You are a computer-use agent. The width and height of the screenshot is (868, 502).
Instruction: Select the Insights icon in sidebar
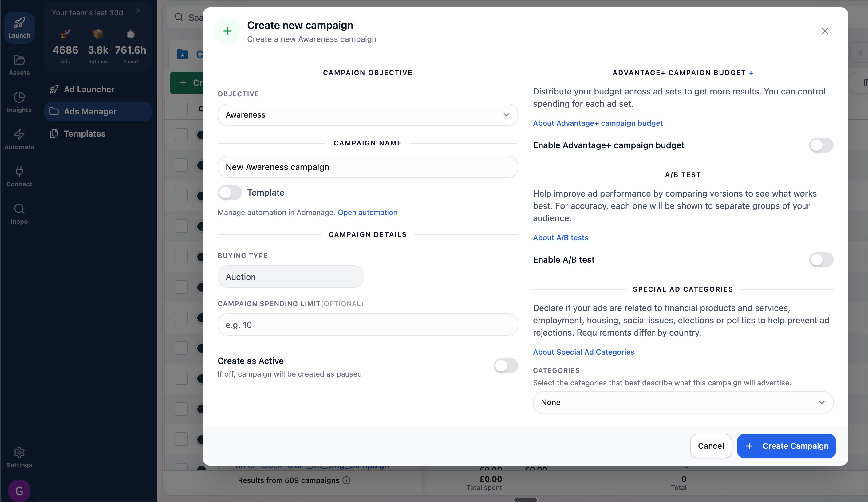point(19,102)
